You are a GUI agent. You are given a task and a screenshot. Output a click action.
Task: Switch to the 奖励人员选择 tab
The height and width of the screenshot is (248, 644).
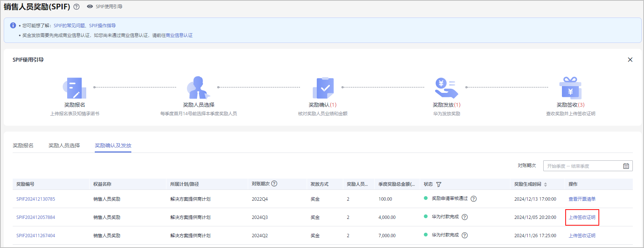[64, 145]
